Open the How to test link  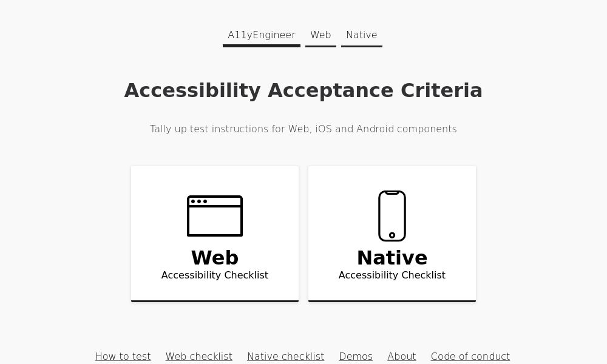point(123,356)
